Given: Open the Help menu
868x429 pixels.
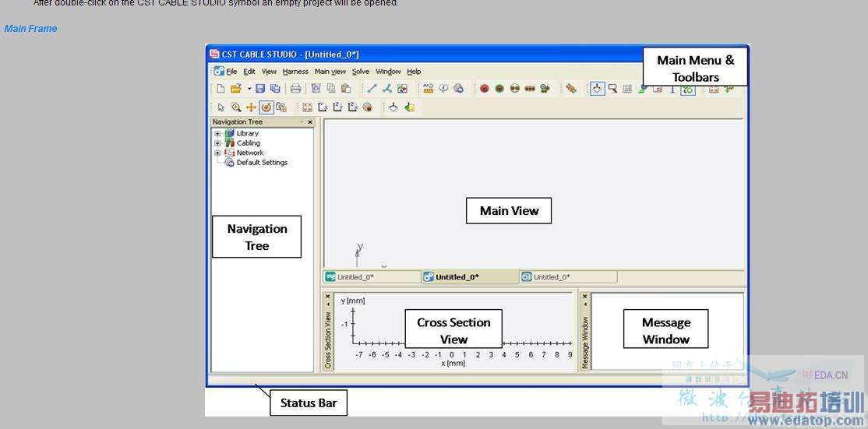Looking at the screenshot, I should point(414,72).
